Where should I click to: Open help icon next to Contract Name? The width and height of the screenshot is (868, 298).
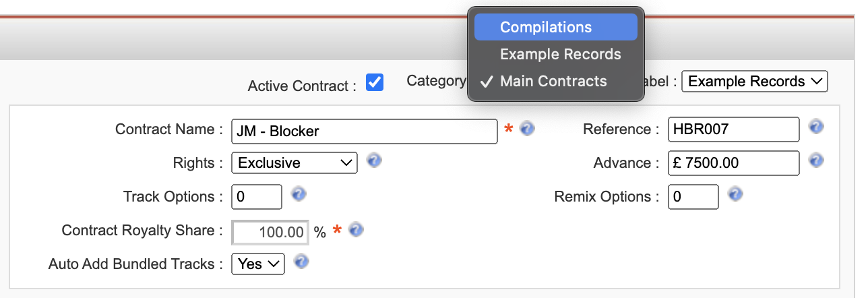pyautogui.click(x=528, y=128)
